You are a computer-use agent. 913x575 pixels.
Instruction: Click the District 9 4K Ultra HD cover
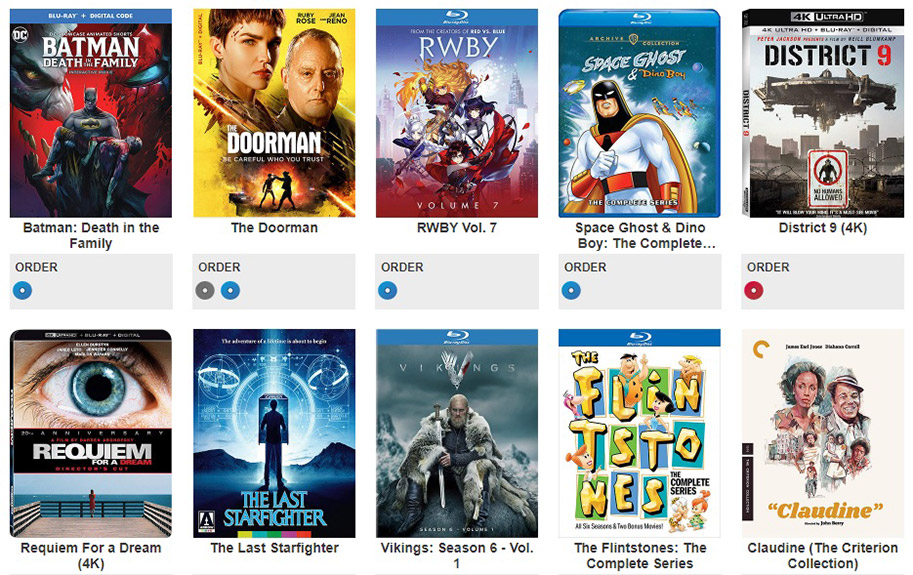pyautogui.click(x=823, y=113)
